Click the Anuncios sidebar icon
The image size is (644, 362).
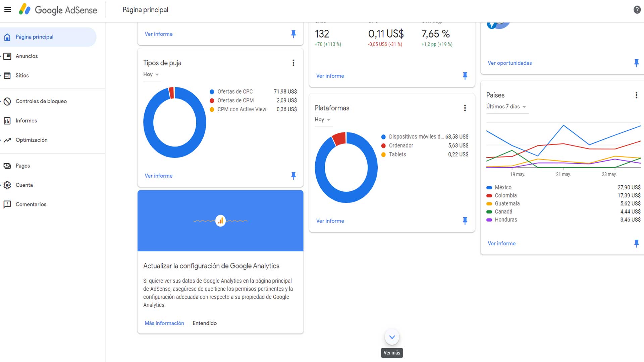click(x=7, y=56)
